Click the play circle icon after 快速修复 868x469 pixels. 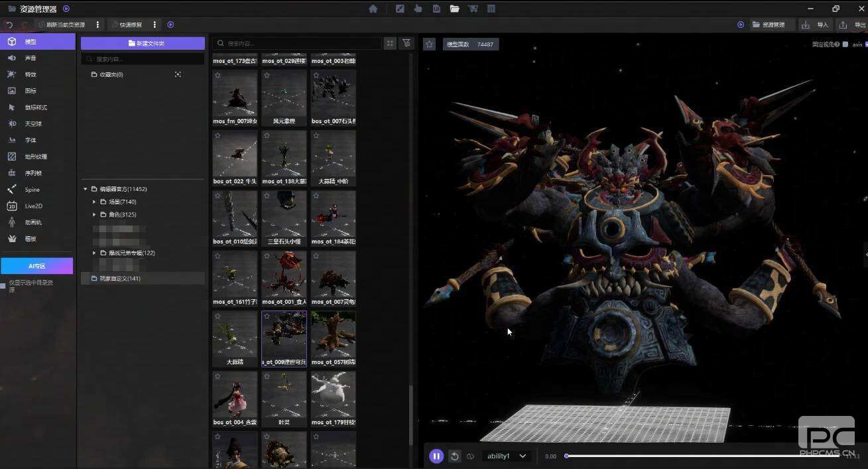(170, 25)
